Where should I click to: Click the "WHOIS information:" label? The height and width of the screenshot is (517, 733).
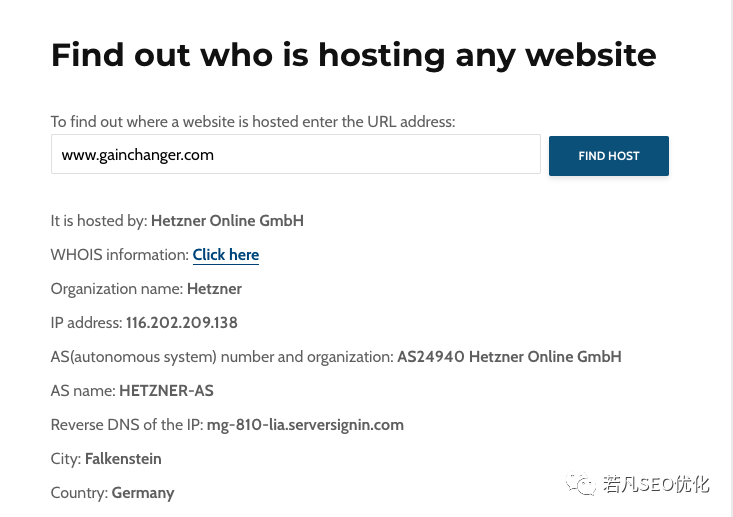tap(120, 255)
